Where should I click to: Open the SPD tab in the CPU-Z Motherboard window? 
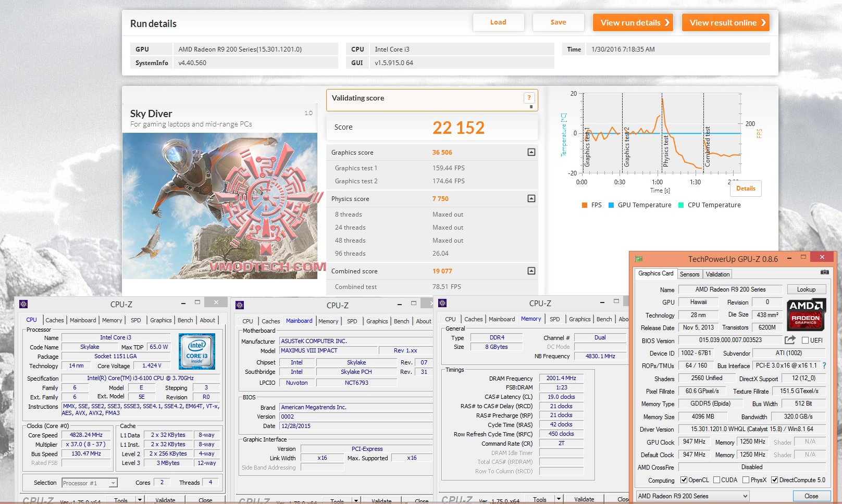point(352,321)
